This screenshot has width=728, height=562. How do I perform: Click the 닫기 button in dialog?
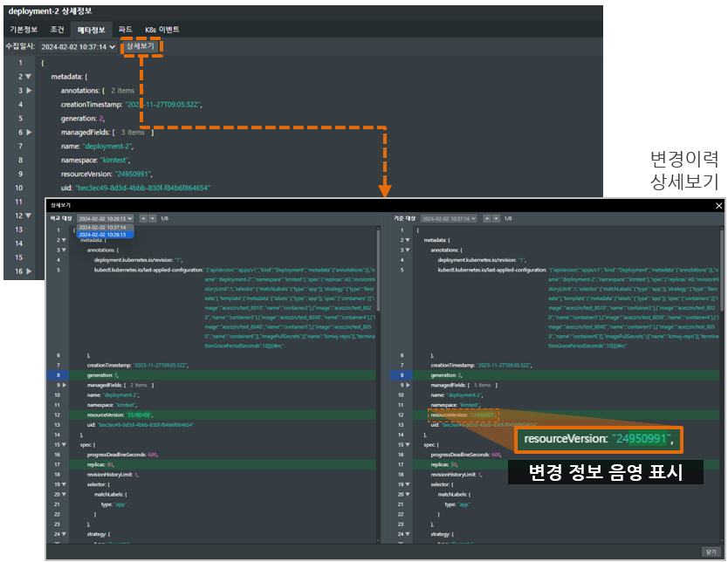pyautogui.click(x=711, y=552)
